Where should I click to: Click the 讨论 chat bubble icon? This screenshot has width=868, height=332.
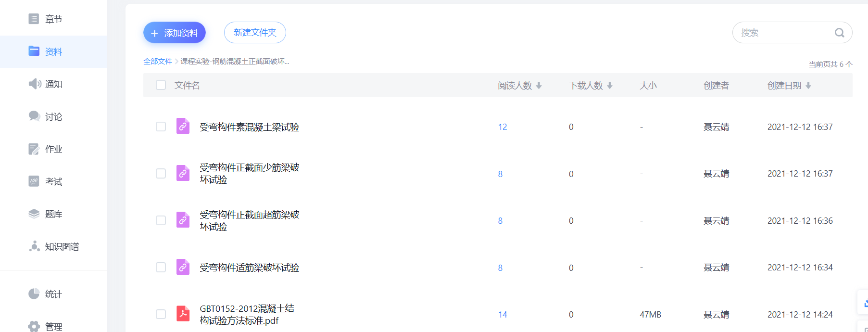(x=34, y=116)
